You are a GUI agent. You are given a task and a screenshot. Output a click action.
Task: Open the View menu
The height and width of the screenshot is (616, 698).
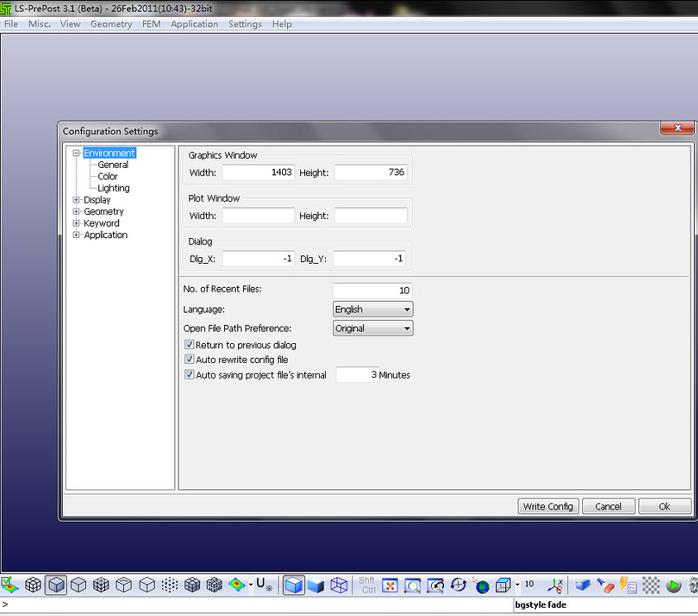pos(70,24)
